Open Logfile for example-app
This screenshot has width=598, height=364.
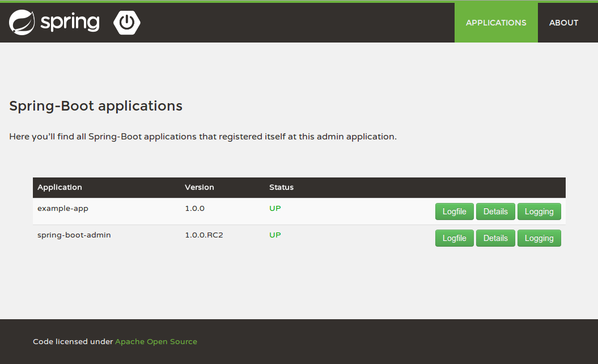point(454,211)
